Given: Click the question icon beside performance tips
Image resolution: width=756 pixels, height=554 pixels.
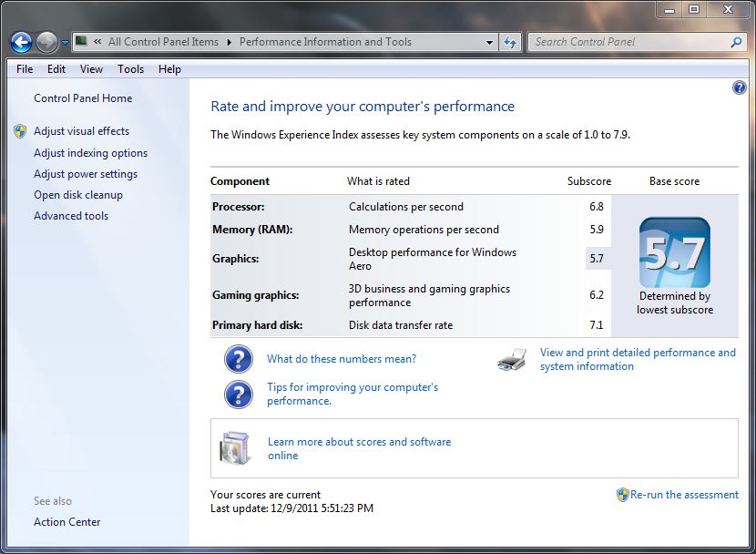Looking at the screenshot, I should coord(238,394).
